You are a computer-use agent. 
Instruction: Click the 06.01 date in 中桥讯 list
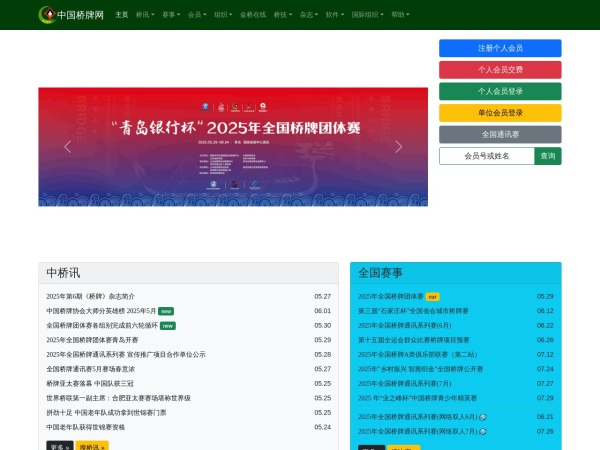point(323,311)
